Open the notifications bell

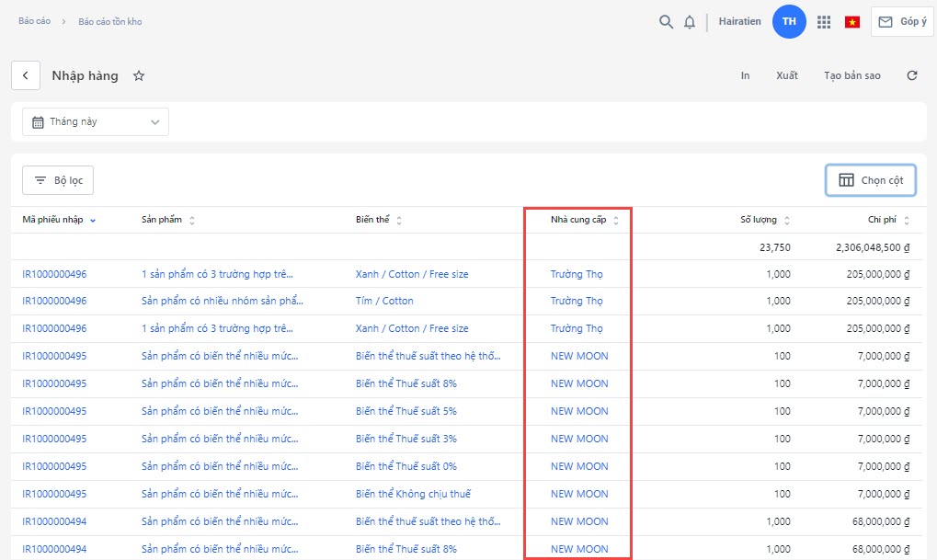point(690,22)
